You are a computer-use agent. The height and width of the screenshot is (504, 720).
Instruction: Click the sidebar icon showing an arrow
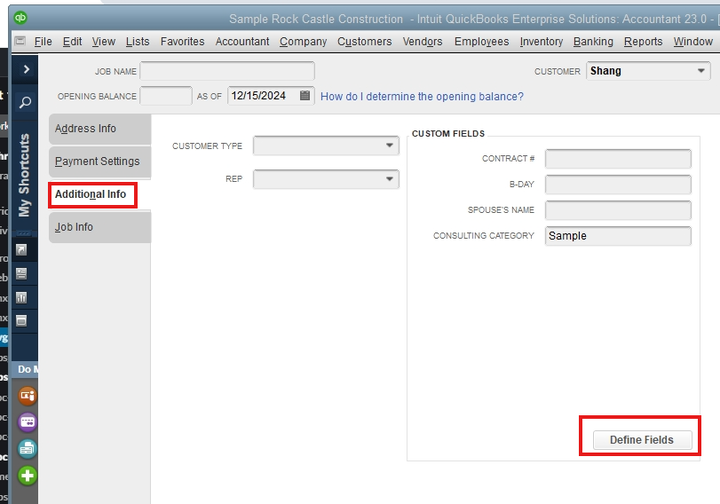coord(21,250)
